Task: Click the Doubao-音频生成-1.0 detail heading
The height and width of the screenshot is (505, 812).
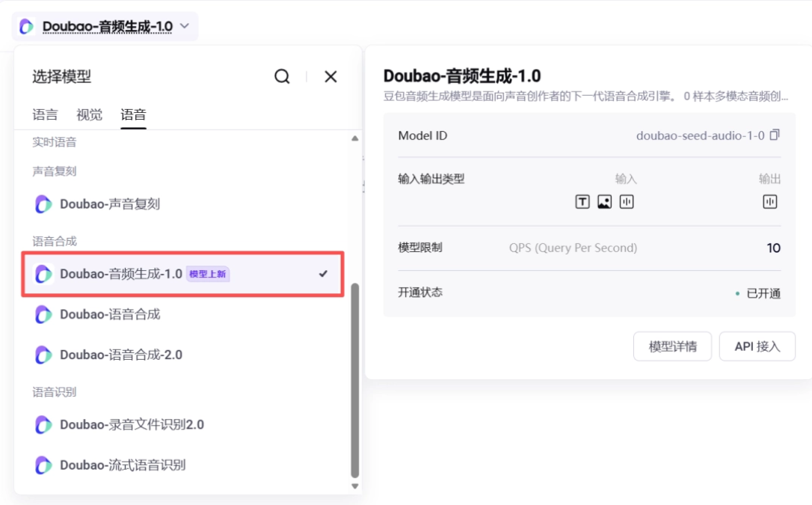Action: click(x=462, y=76)
